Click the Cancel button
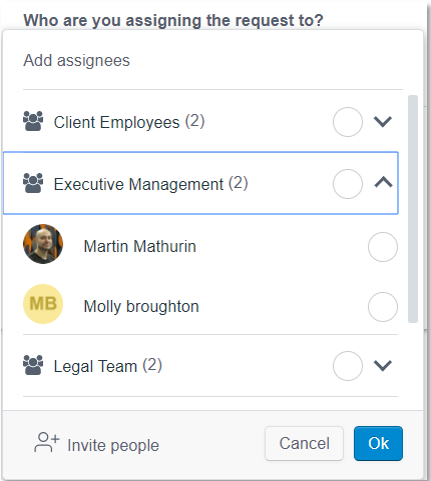Viewport: 431px width, 481px height. tap(304, 444)
